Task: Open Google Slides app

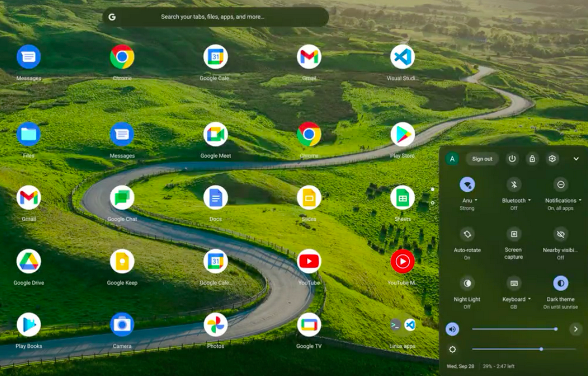Action: [x=309, y=198]
